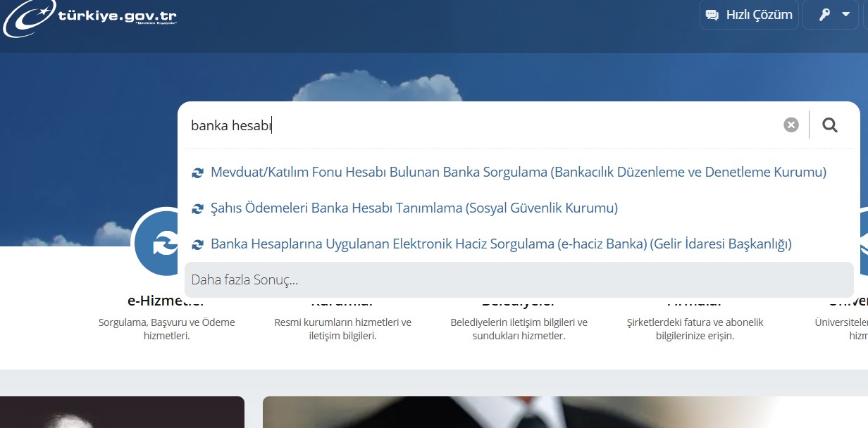Open the türkiye.gov.tr home logo
This screenshot has width=868, height=428.
(90, 18)
